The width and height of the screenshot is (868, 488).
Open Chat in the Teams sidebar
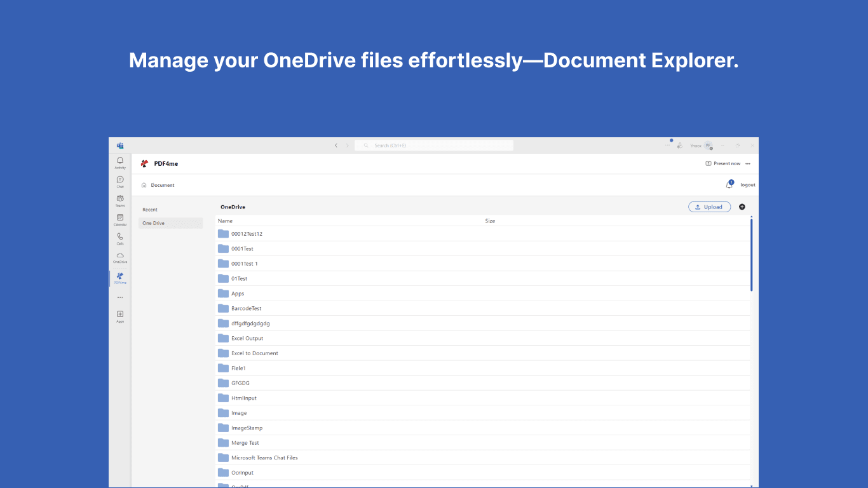(120, 182)
